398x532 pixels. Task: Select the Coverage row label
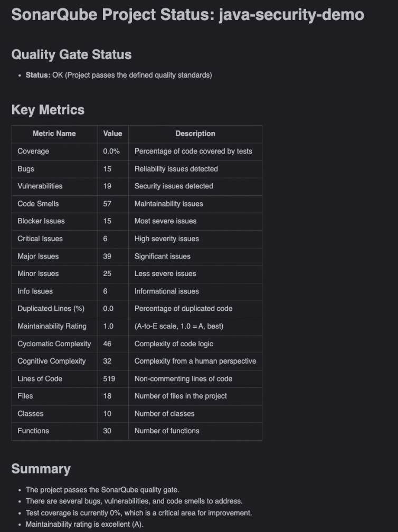coord(33,151)
